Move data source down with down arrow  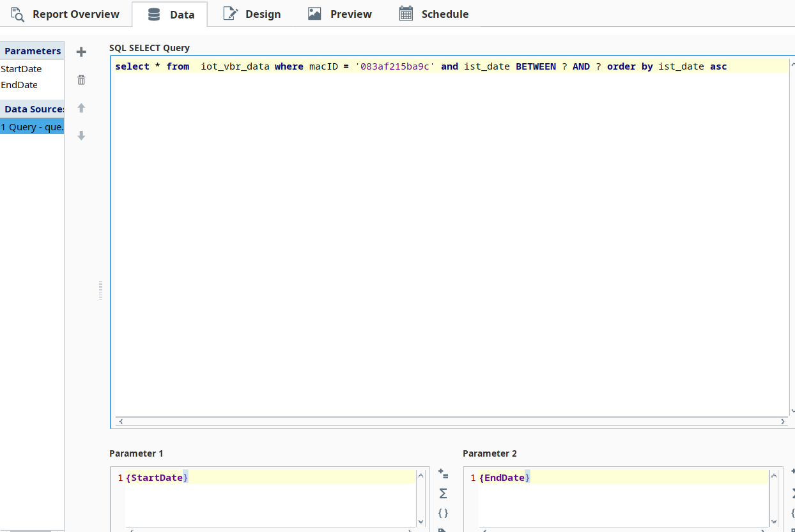click(x=81, y=135)
